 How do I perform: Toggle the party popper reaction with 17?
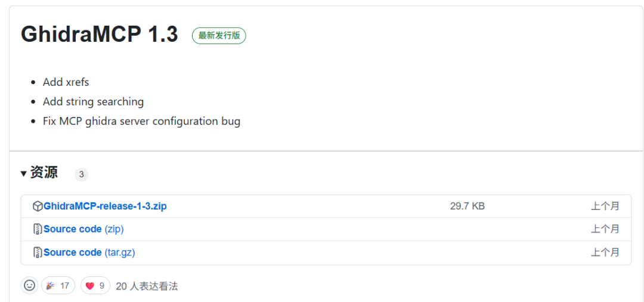[x=58, y=285]
